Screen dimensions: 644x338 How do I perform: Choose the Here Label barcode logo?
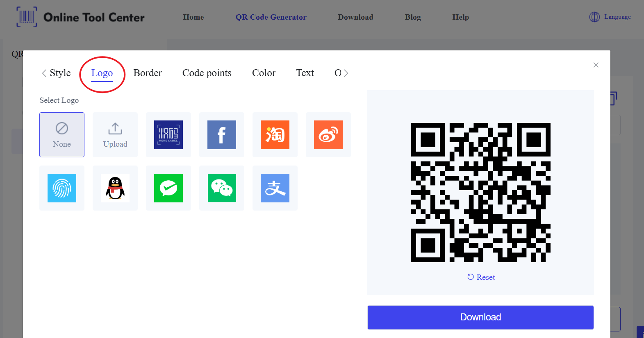pyautogui.click(x=168, y=135)
